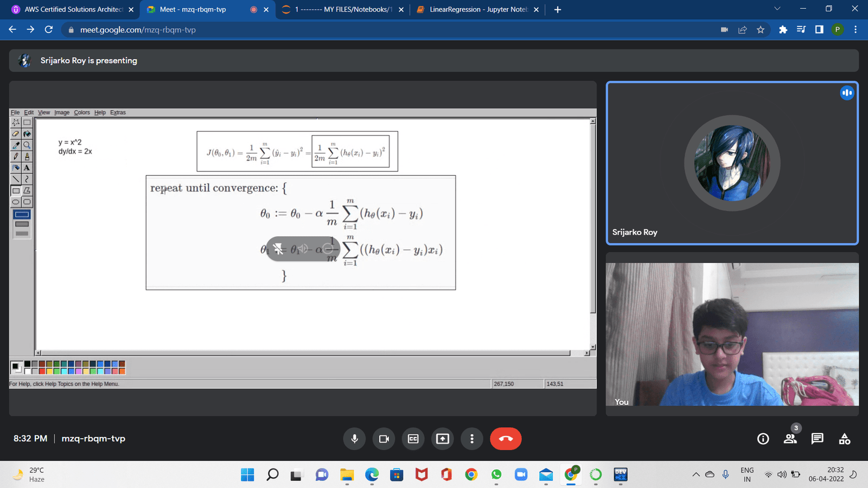Show hidden system tray icons arrow

[695, 474]
